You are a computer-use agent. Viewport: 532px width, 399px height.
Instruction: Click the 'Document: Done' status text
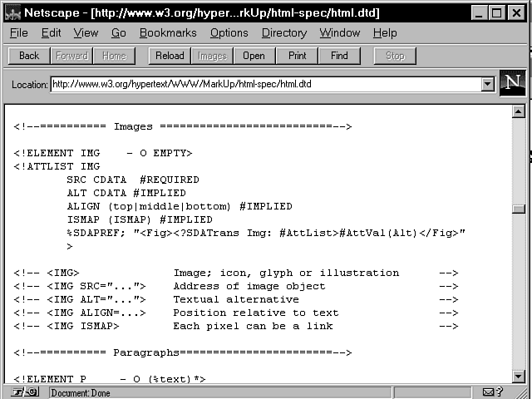pos(81,393)
